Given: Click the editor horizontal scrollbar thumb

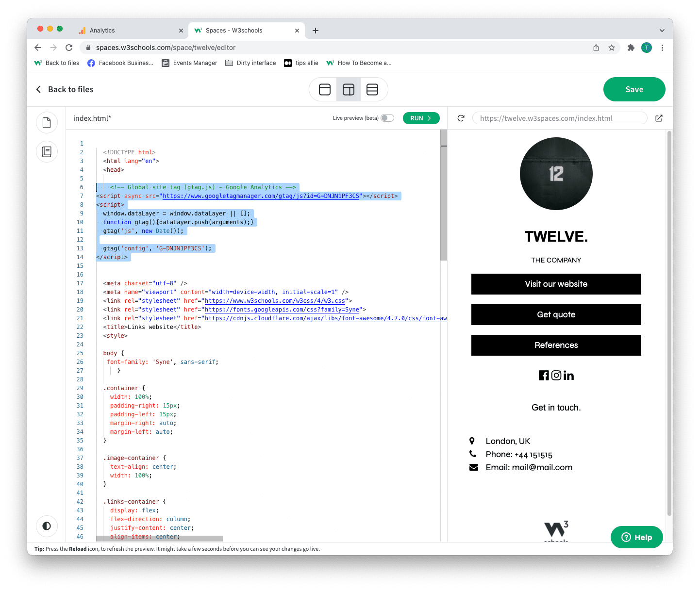Looking at the screenshot, I should (x=159, y=539).
